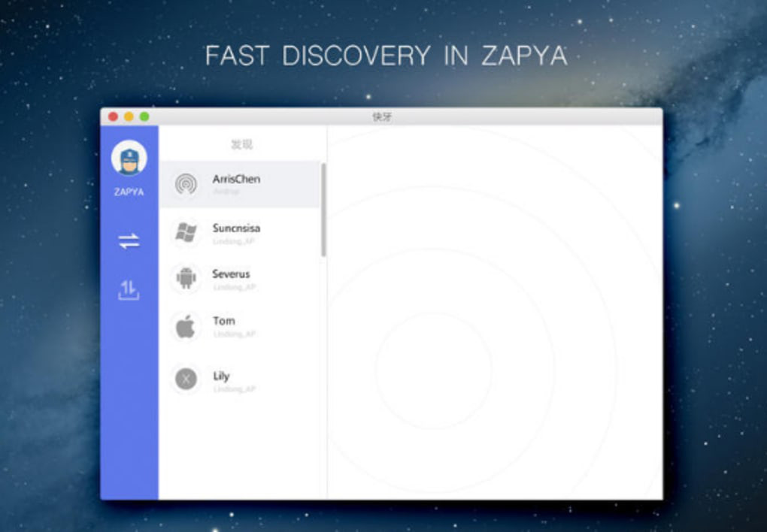Image resolution: width=767 pixels, height=532 pixels.
Task: Open the Captain America profile avatar
Action: 129,158
